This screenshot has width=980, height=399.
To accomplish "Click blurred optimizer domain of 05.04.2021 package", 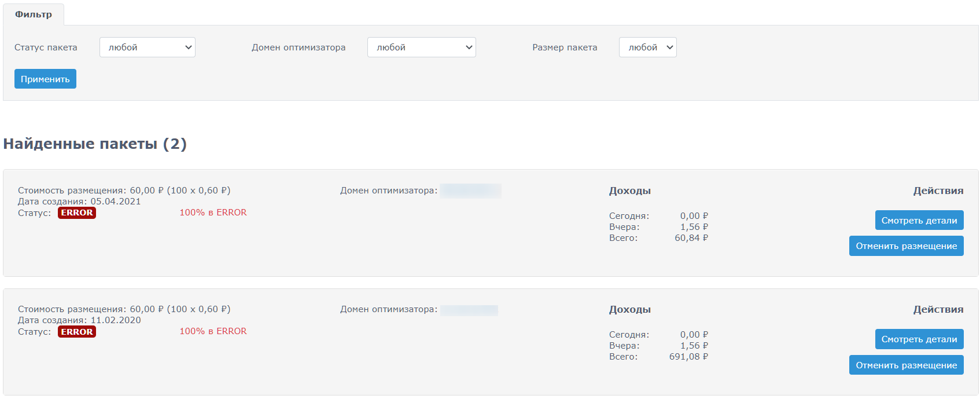I will [470, 191].
